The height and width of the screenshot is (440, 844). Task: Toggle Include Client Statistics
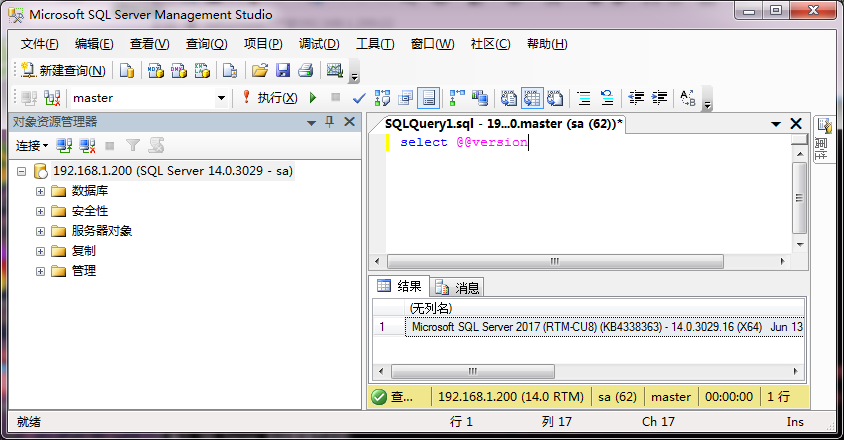(480, 98)
